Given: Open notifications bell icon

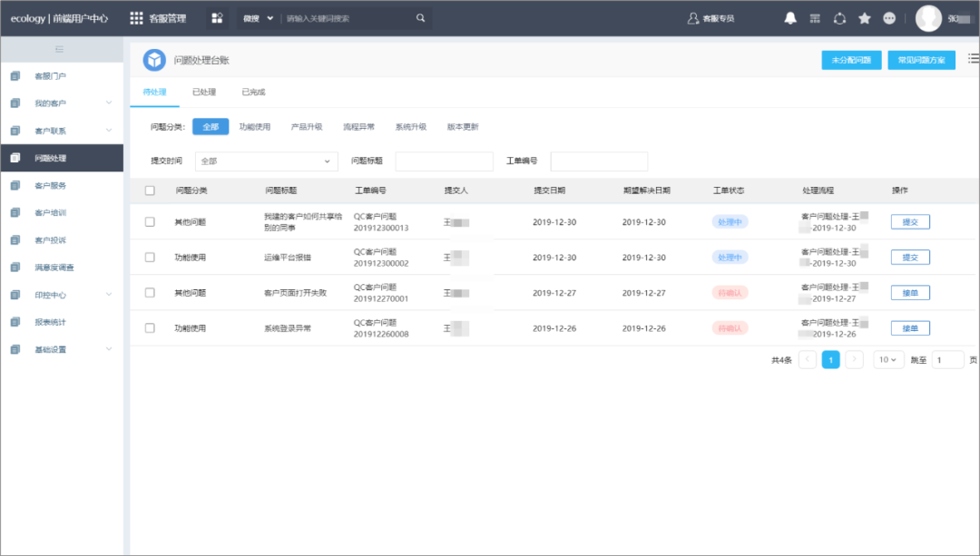Looking at the screenshot, I should tap(790, 18).
